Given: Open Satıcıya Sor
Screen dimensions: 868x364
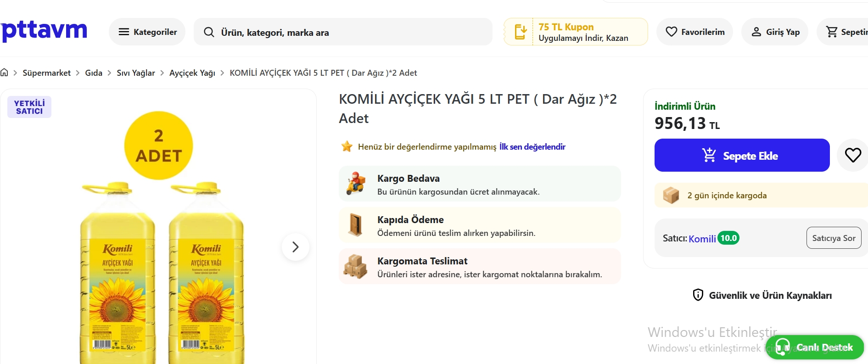Looking at the screenshot, I should (x=834, y=238).
